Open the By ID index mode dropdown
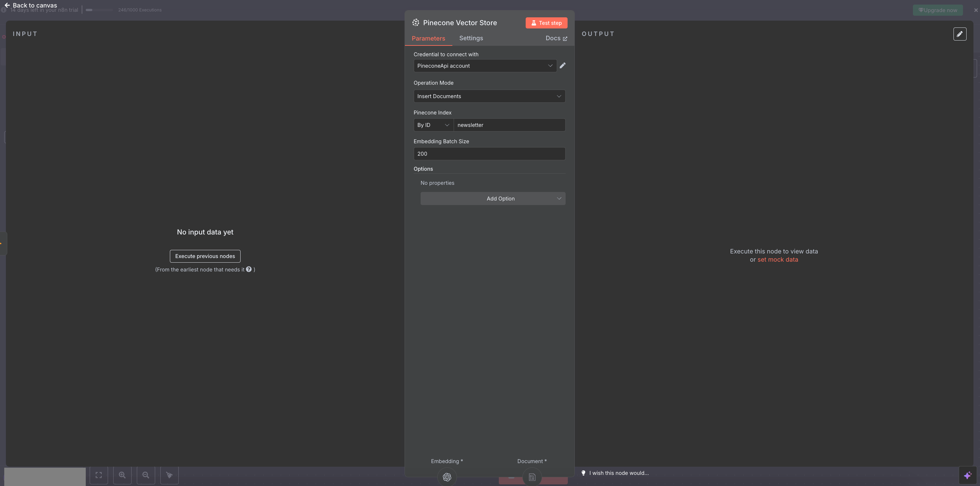The width and height of the screenshot is (980, 486). tap(433, 125)
